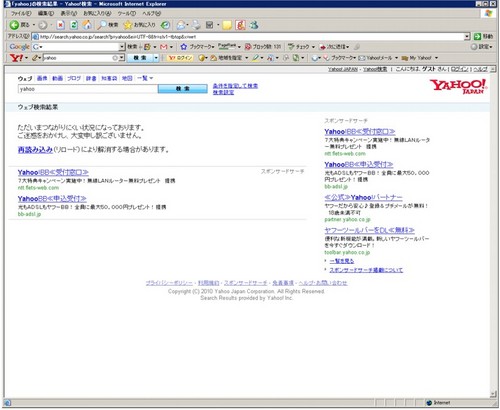Click the red X Stop icon
Screen dimensions: 500x410
(x=60, y=25)
